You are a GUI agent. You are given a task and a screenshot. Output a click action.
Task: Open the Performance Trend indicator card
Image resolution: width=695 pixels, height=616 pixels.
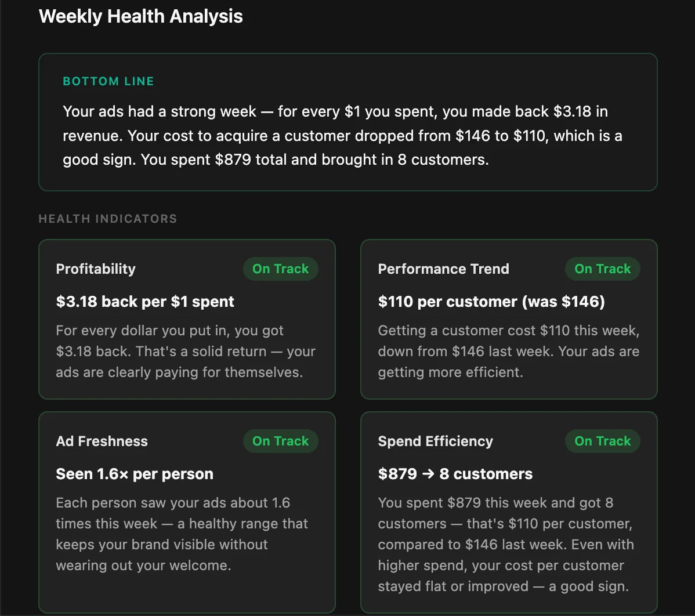(x=509, y=319)
